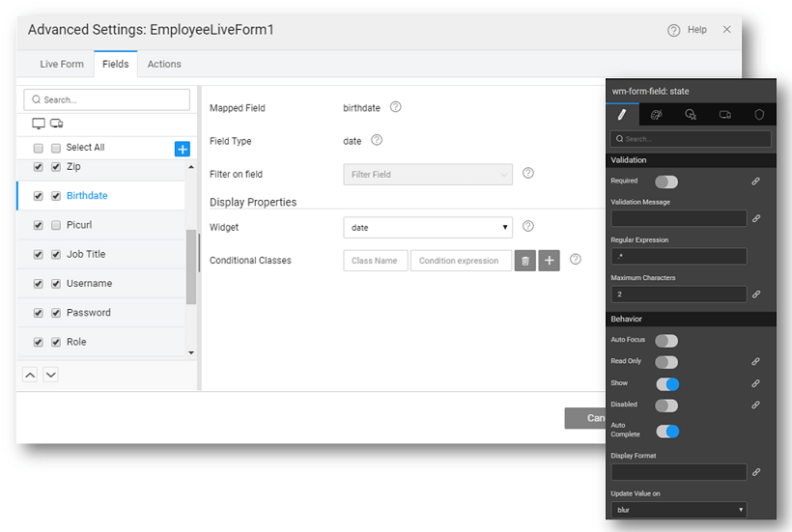
Task: Switch to the Actions tab
Action: (164, 64)
